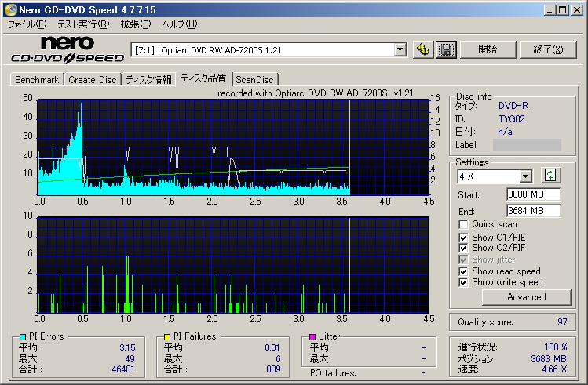This screenshot has width=588, height=385.
Task: Minimize the Nero CD-DVD Speed window
Action: point(550,10)
